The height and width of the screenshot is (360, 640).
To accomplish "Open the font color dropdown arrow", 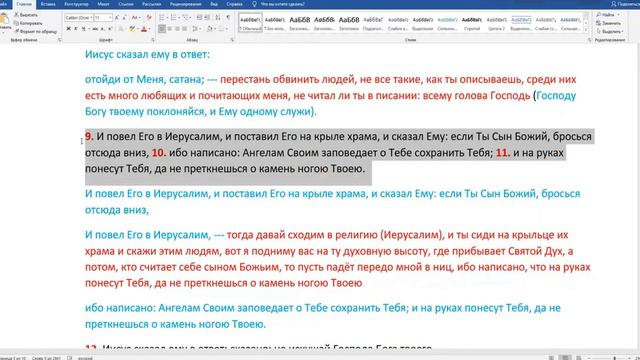I will pos(149,29).
